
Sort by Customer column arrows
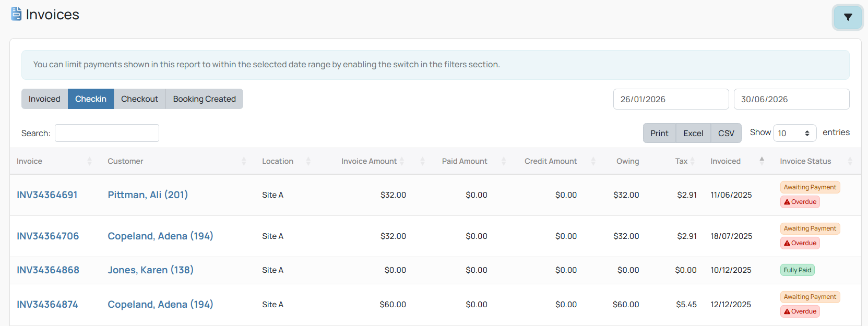[244, 161]
